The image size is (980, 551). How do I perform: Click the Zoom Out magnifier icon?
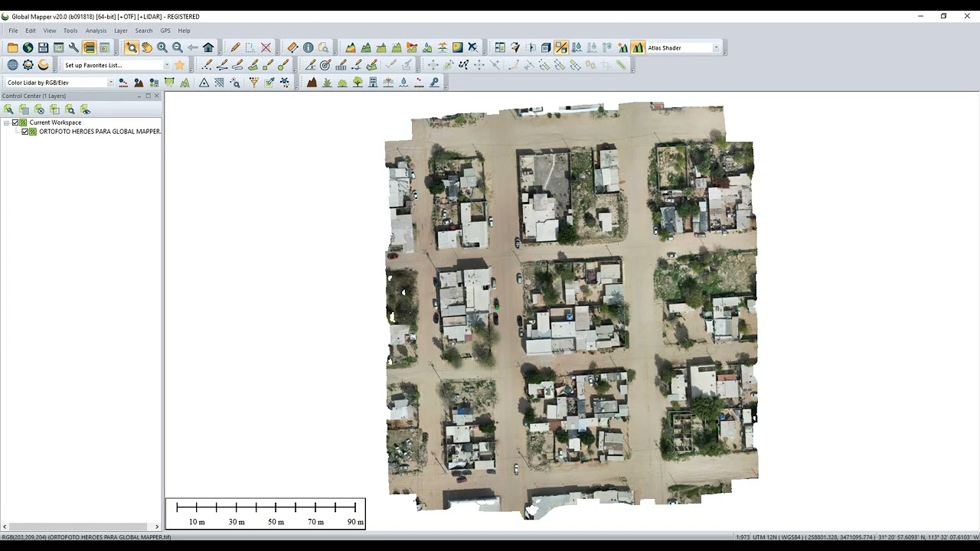coord(178,47)
